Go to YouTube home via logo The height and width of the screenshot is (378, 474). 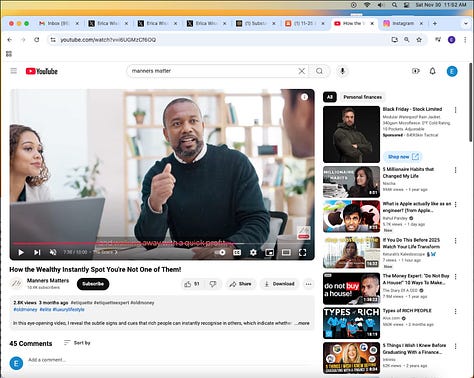pos(42,71)
